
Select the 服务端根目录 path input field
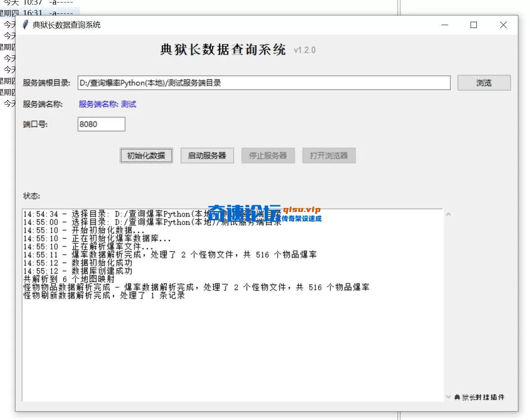(x=264, y=82)
